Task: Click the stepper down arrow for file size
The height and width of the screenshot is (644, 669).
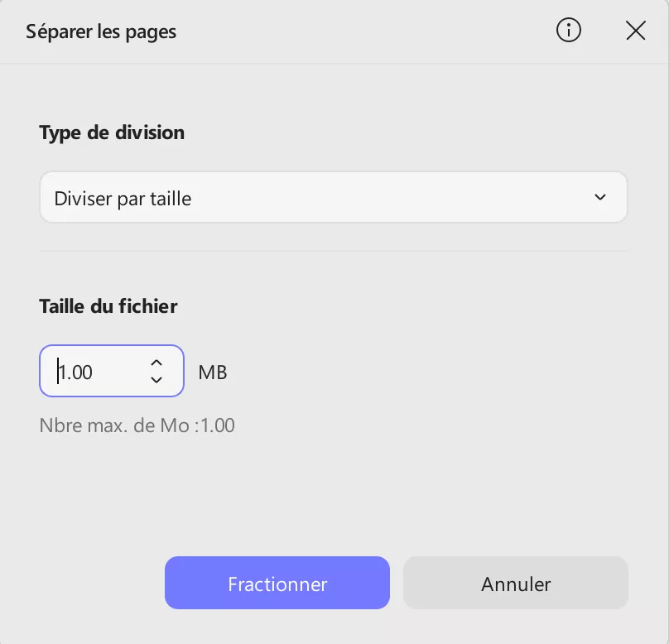Action: 156,381
